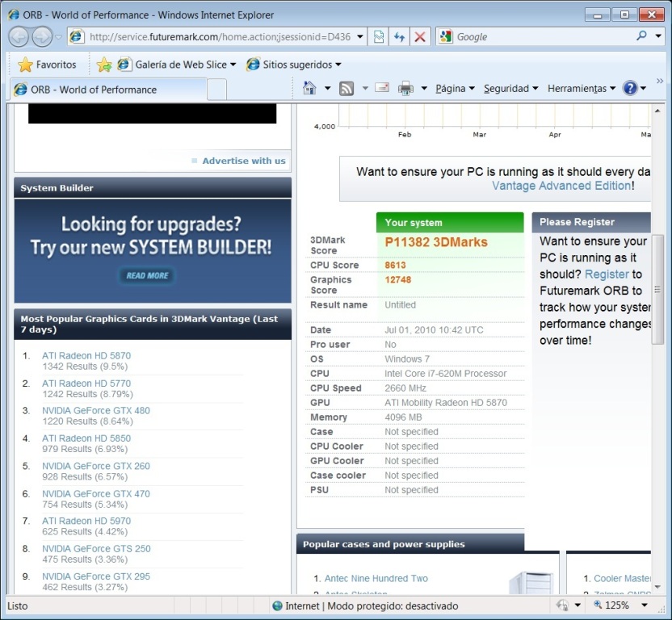Viewport: 672px width, 620px height.
Task: Click the Advertise with us link
Action: click(x=244, y=161)
